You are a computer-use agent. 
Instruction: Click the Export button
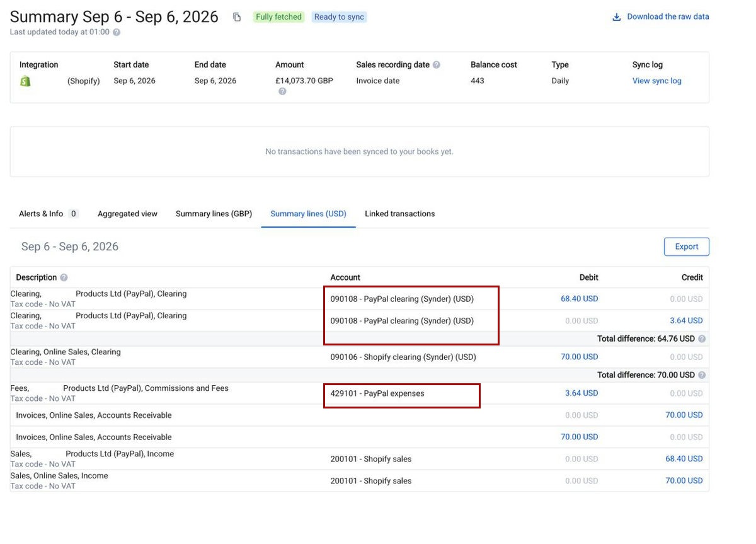coord(687,246)
